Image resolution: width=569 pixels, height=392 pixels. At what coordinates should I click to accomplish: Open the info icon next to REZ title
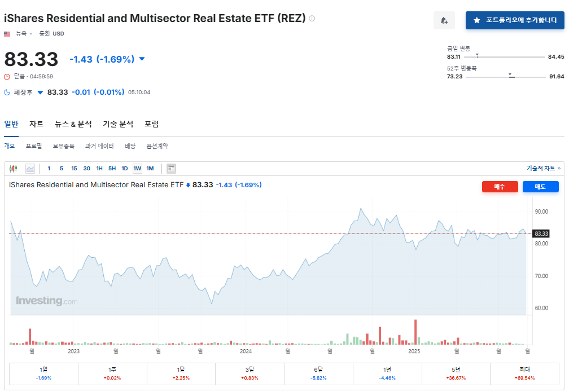312,18
